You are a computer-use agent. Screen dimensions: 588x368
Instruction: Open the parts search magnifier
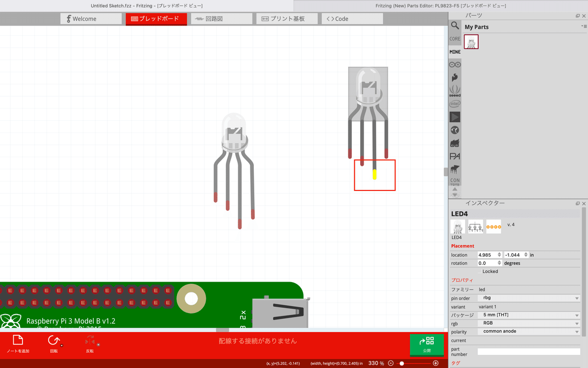pos(455,26)
